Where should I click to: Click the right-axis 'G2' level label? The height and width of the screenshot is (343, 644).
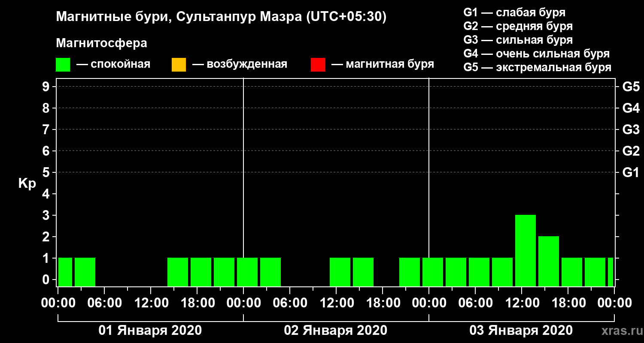point(631,151)
